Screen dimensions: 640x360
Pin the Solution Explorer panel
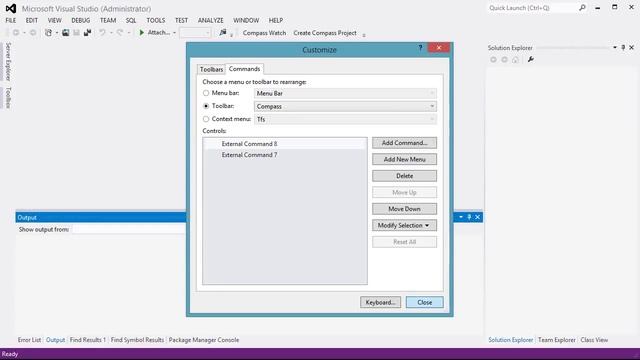pos(623,48)
